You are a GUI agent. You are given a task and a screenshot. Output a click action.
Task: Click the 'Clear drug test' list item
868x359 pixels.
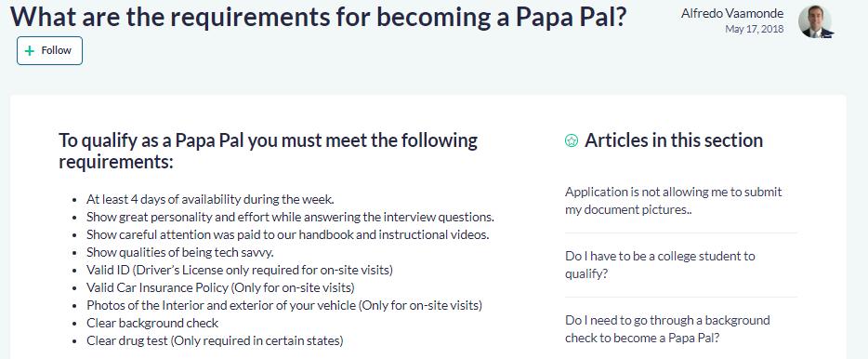pos(215,340)
